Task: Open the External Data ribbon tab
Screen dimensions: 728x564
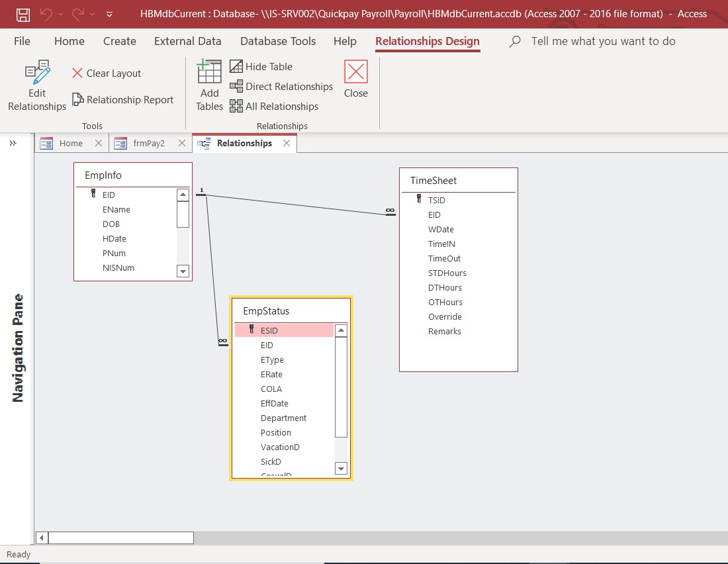Action: point(187,41)
